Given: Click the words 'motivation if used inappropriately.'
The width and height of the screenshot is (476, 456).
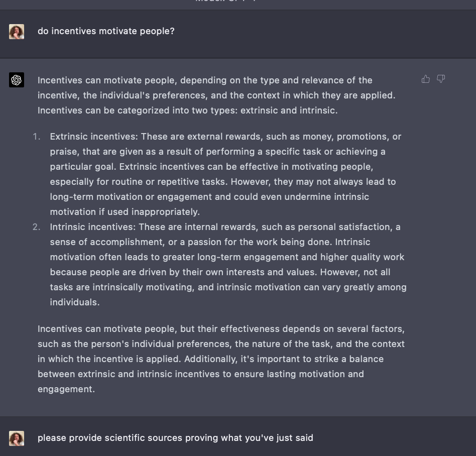Looking at the screenshot, I should coord(125,212).
